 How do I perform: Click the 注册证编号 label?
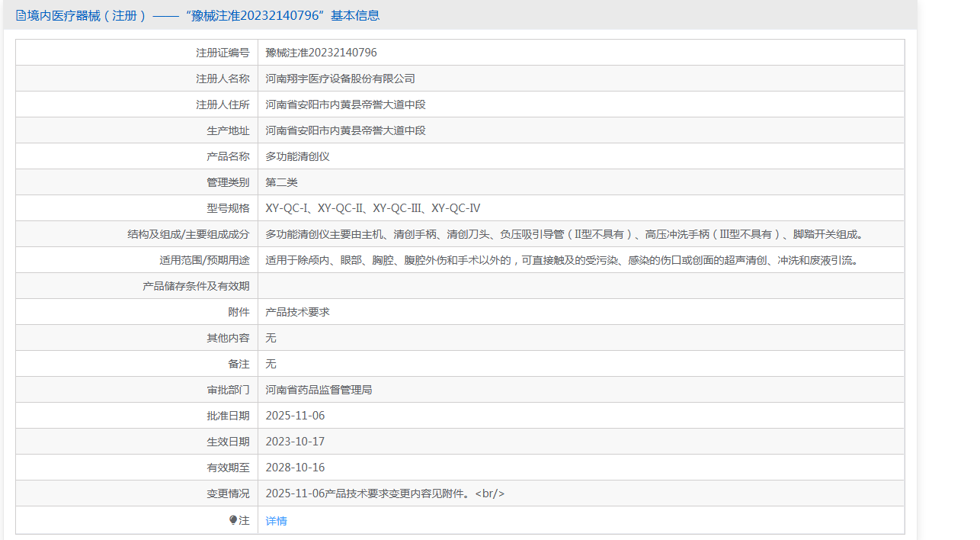(x=223, y=53)
